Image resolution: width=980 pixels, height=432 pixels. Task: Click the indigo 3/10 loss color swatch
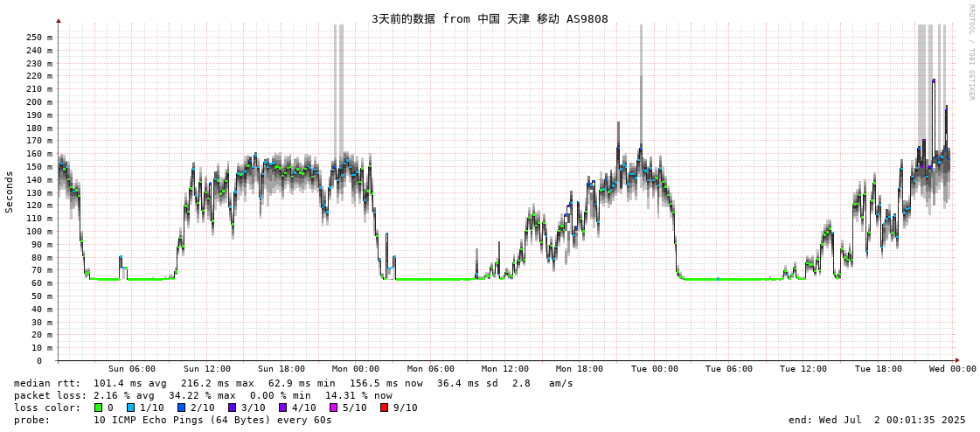click(x=233, y=408)
